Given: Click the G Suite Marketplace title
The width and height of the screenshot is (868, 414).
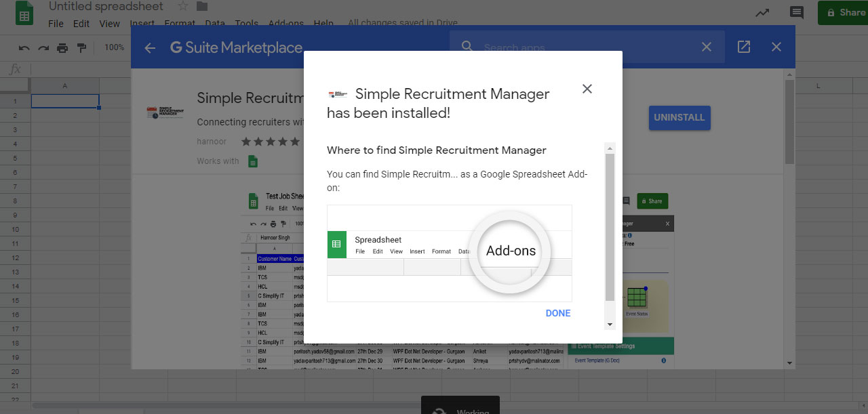Looking at the screenshot, I should 236,47.
